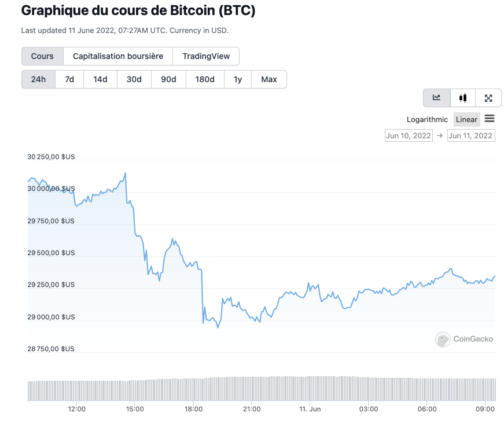504x427 pixels.
Task: Click the CoinGecko logo watermark
Action: [x=465, y=339]
